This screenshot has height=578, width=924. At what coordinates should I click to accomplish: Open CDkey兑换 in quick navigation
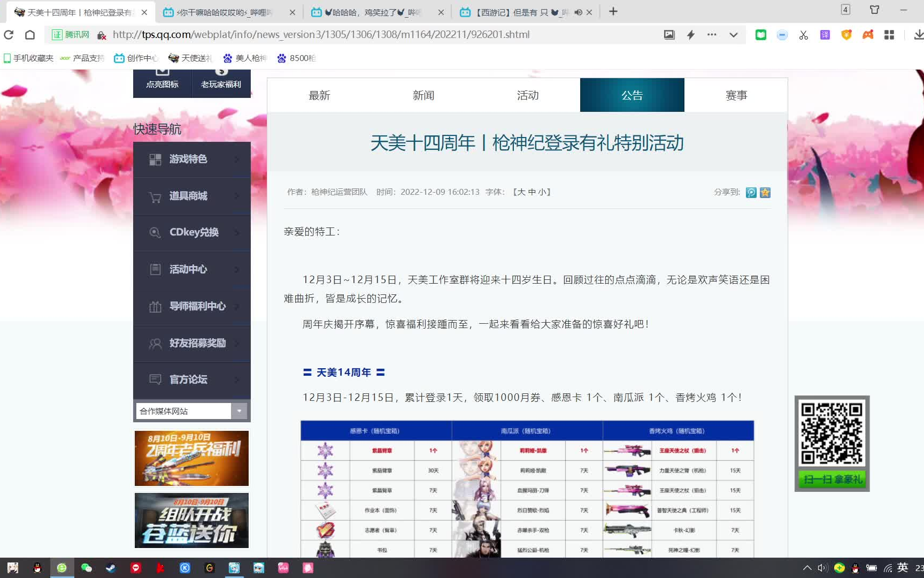[x=191, y=233]
